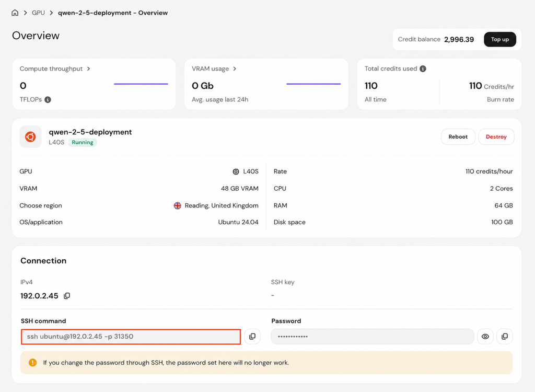This screenshot has width=535, height=392.
Task: Click the GPU chip icon beside L40S
Action: (236, 171)
